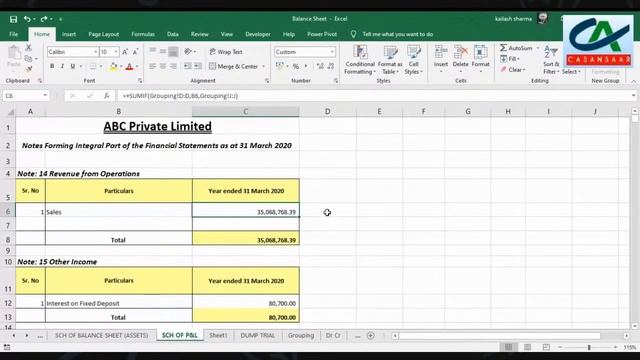The width and height of the screenshot is (640, 360).
Task: Open the Grouping sheet tab
Action: tap(301, 335)
